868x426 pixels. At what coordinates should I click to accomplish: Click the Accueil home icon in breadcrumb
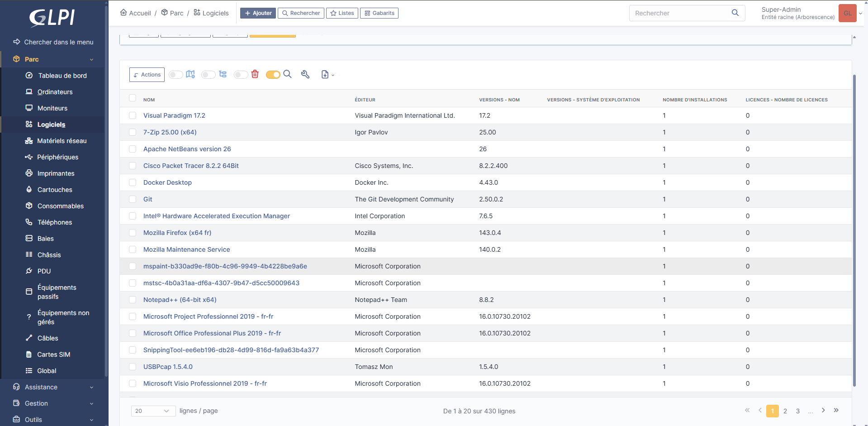coord(123,12)
